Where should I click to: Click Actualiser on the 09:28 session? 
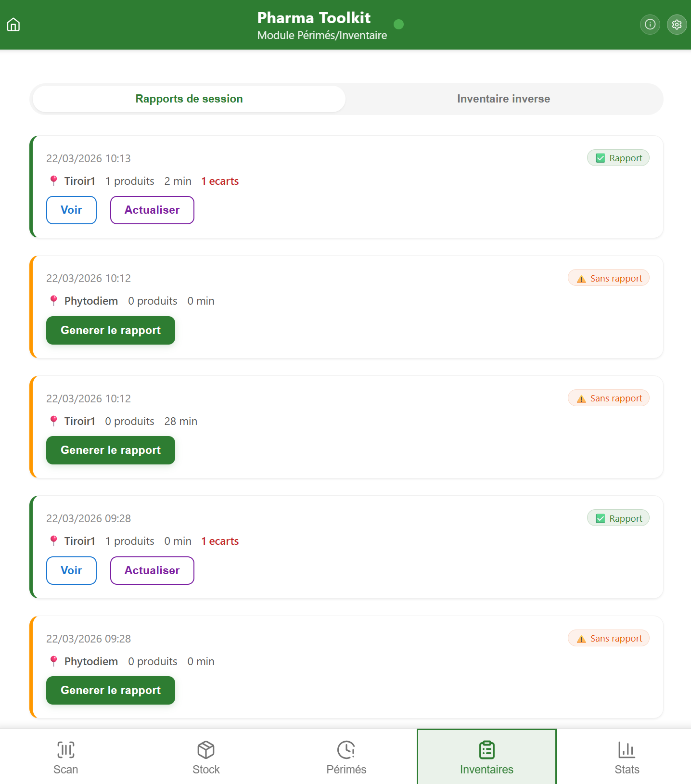152,571
